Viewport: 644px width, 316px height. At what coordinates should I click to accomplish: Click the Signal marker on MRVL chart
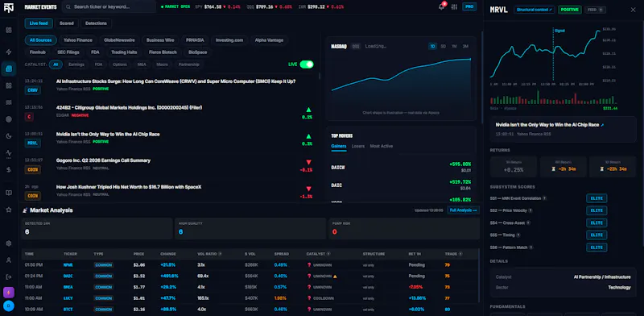tap(559, 31)
